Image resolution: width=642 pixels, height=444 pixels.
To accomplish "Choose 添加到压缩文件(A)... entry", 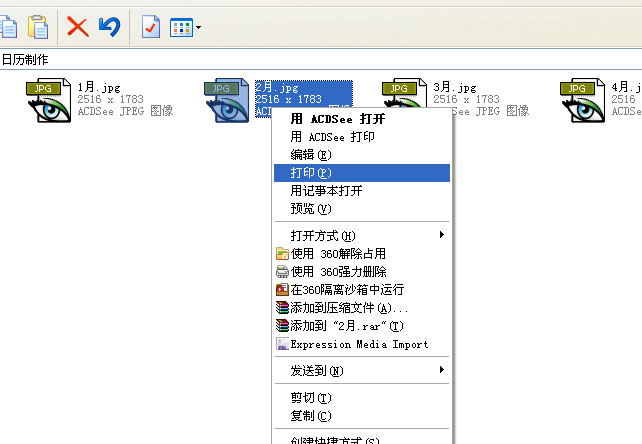I will (x=362, y=308).
